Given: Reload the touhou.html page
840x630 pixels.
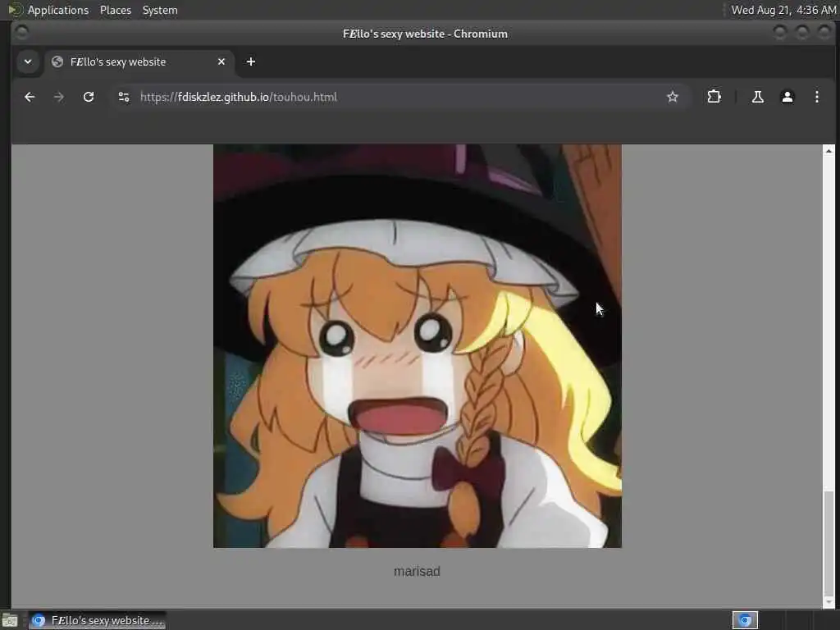Looking at the screenshot, I should coord(89,97).
